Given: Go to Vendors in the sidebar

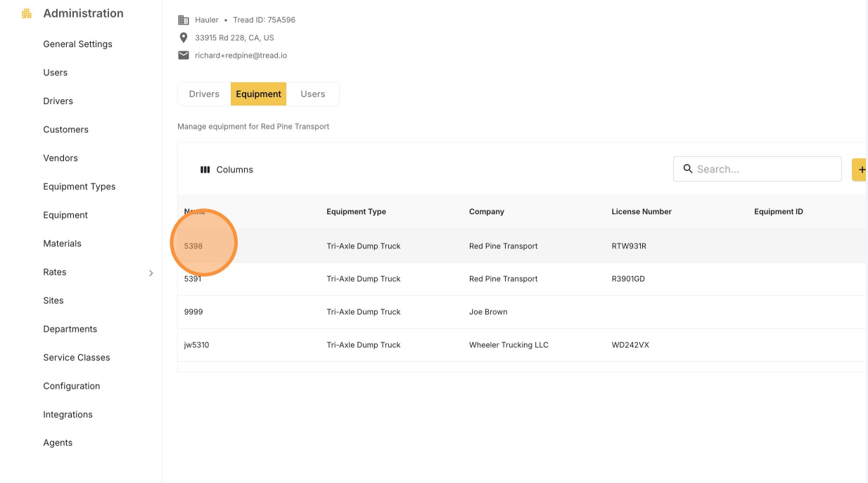Looking at the screenshot, I should 60,158.
